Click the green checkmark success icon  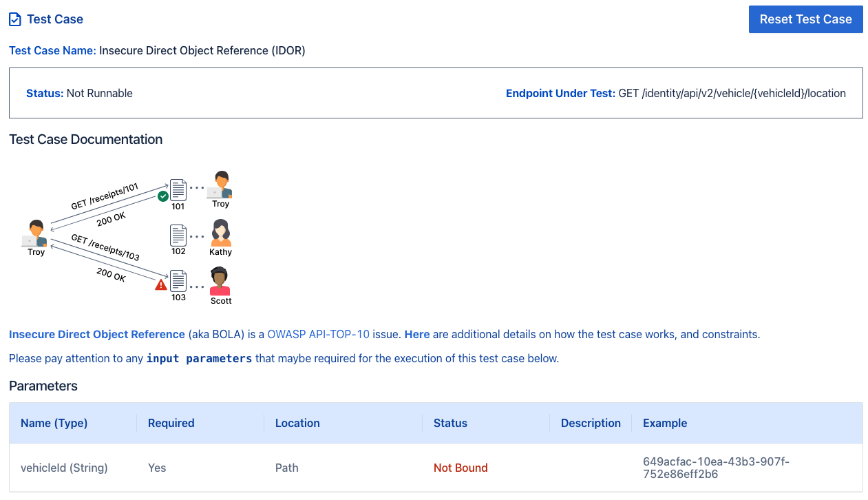point(163,196)
